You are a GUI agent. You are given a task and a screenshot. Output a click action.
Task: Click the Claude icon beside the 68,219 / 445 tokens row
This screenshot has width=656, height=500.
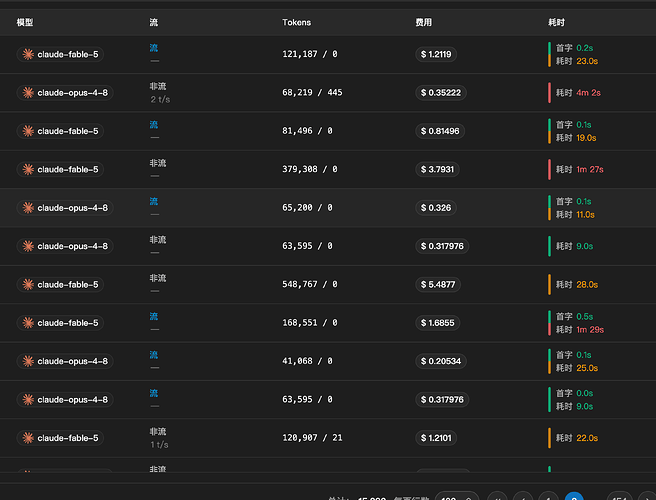tap(28, 92)
